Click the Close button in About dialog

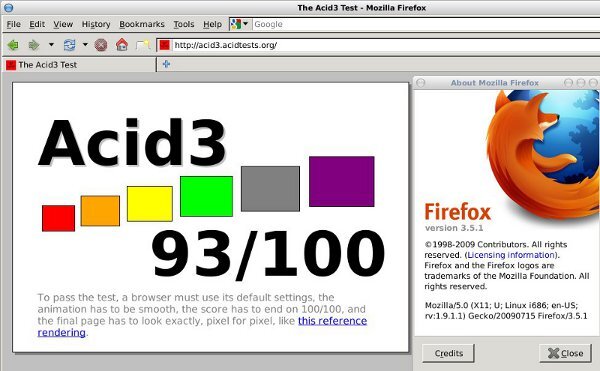point(566,353)
